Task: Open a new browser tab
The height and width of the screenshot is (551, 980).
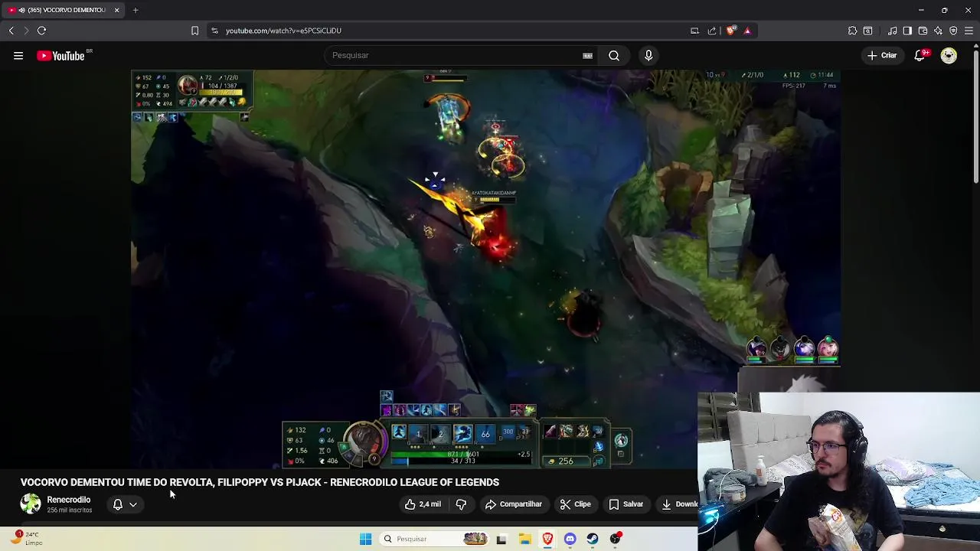Action: tap(136, 10)
